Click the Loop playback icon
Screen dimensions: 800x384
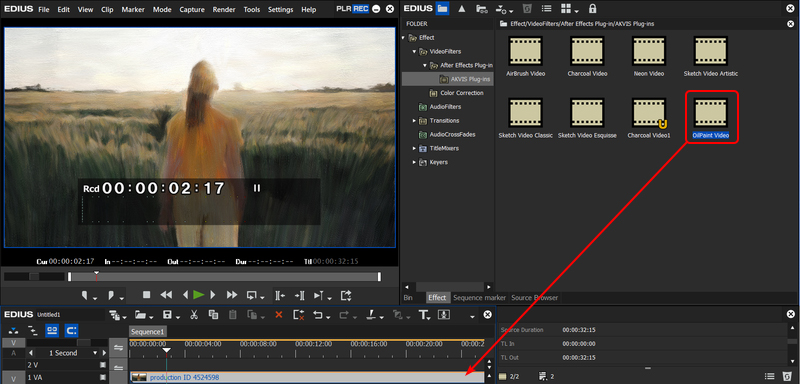(252, 295)
